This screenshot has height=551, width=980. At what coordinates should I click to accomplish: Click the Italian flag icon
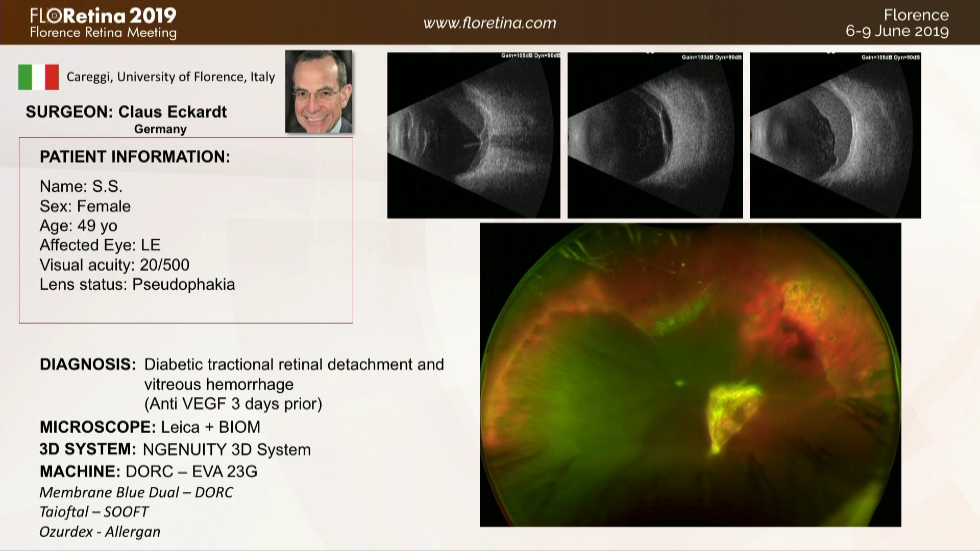click(x=38, y=77)
